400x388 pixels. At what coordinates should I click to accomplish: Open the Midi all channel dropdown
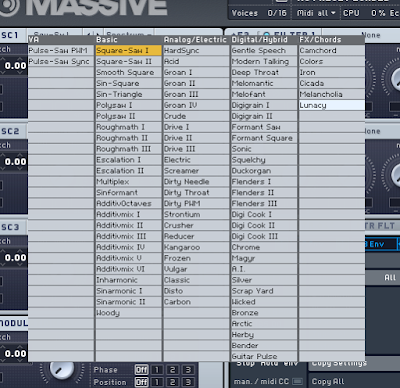click(x=316, y=13)
